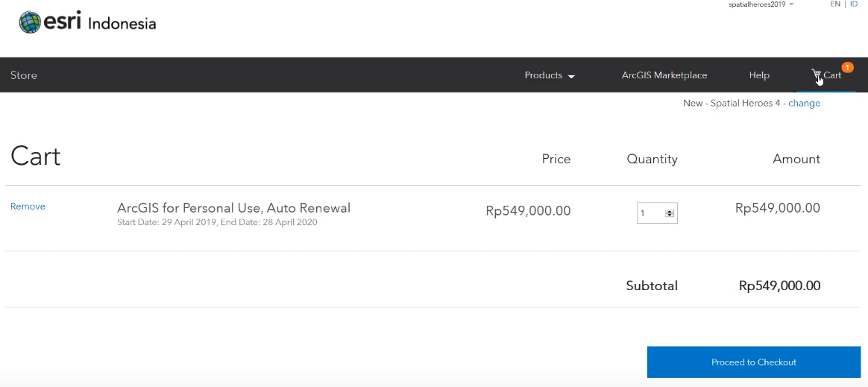Click the Quantity column header
The width and height of the screenshot is (868, 387).
click(652, 160)
